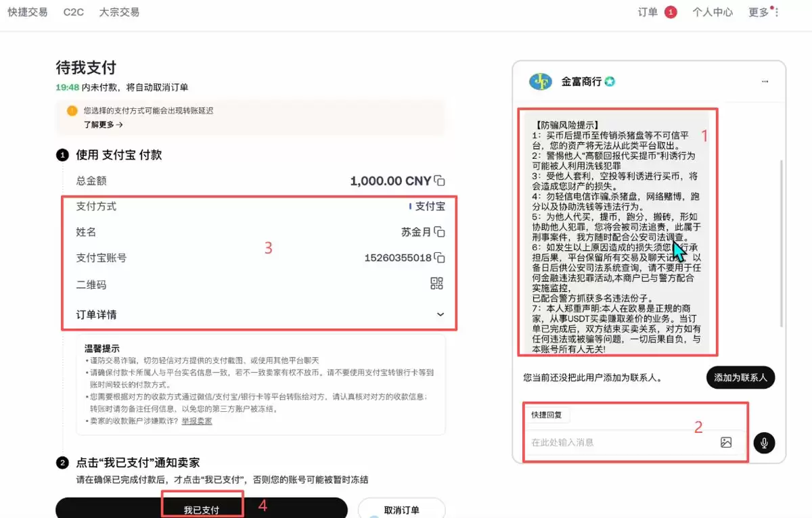Show the payment QR code for 二维码
This screenshot has height=518, width=812.
coord(436,283)
